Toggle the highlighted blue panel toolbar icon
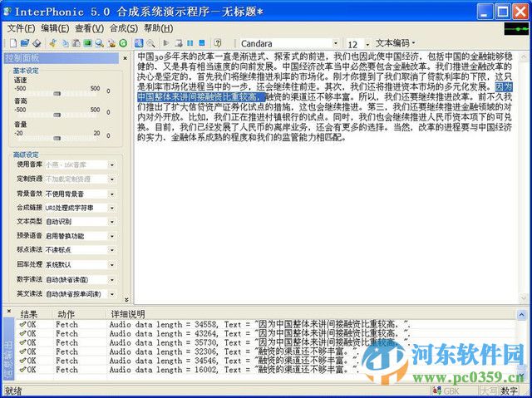Image resolution: width=532 pixels, height=398 pixels. click(139, 43)
